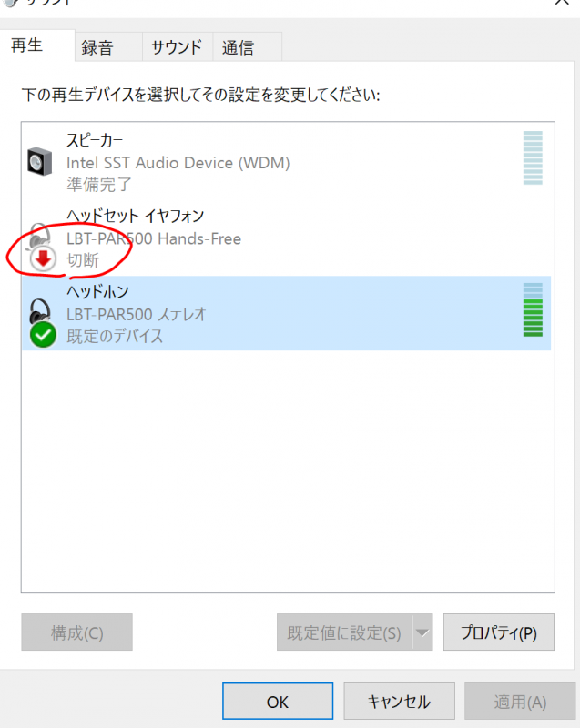Screen dimensions: 580x728
Task: Click the green checkmark default device badge
Action: tap(43, 335)
